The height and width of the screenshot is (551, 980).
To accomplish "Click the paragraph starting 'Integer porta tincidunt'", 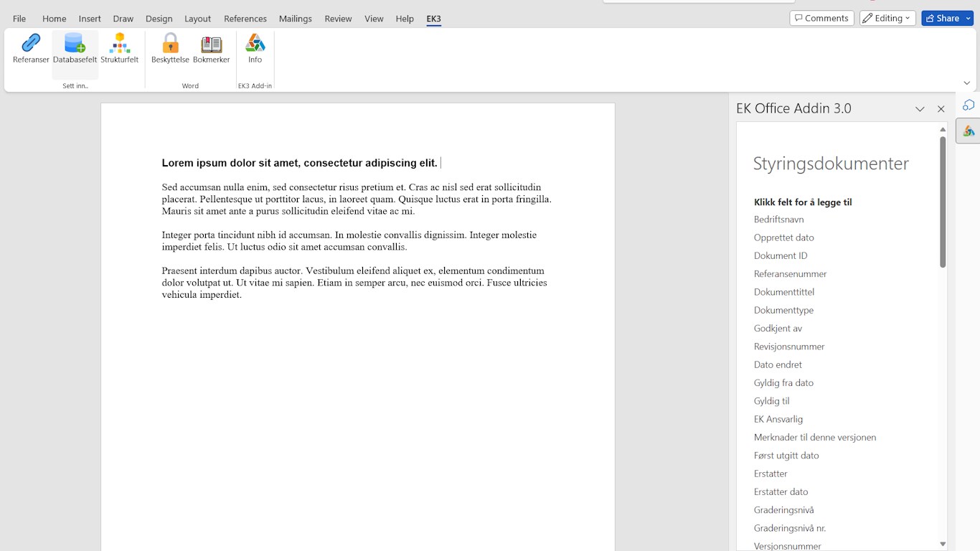I will point(349,241).
